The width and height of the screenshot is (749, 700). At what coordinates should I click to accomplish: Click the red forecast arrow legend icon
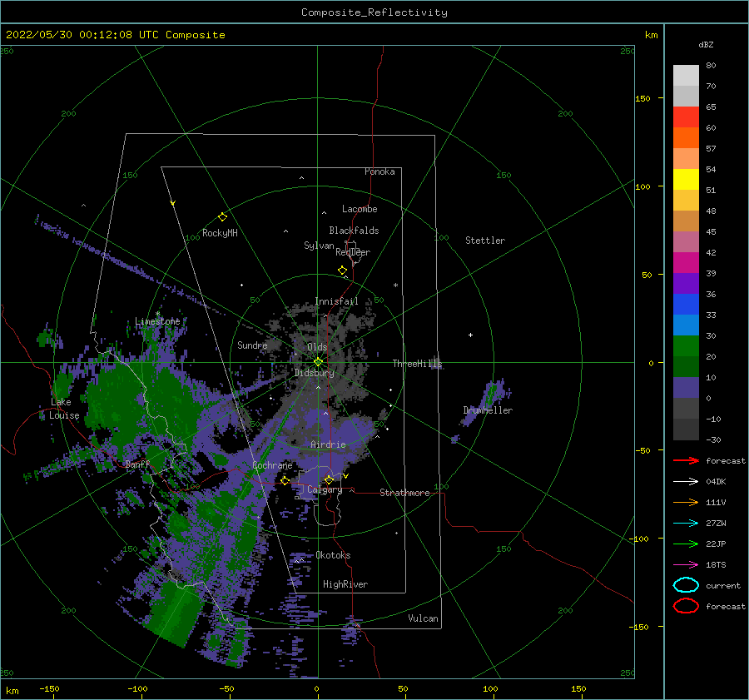686,460
